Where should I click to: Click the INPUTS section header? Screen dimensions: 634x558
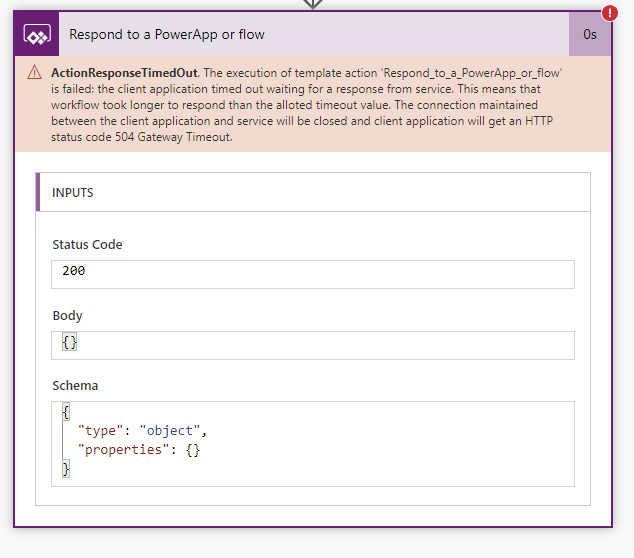click(x=313, y=192)
